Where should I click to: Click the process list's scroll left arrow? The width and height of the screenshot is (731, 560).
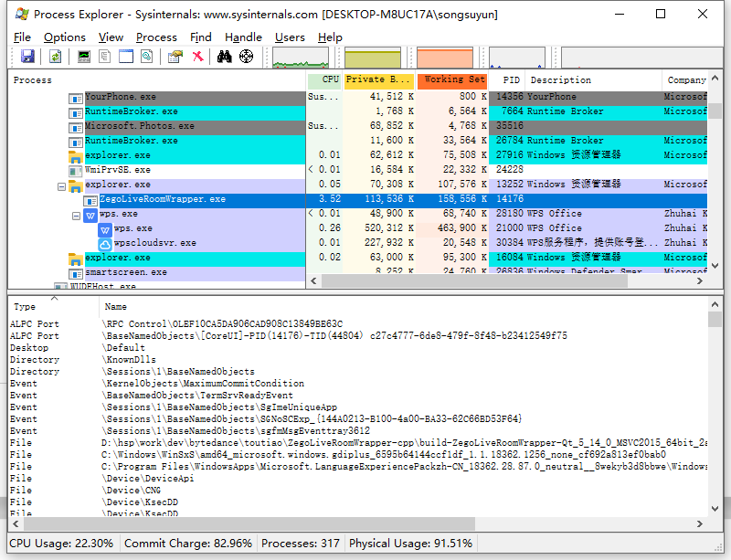tap(313, 280)
